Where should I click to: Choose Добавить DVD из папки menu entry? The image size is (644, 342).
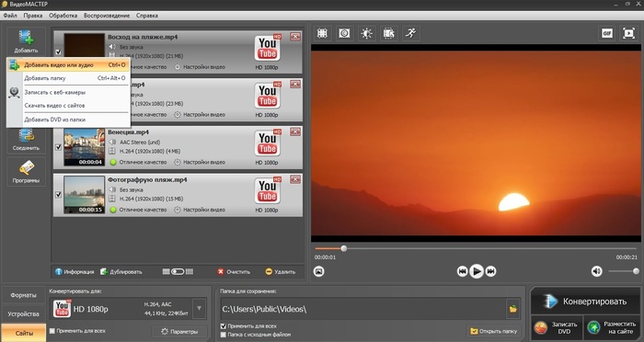pyautogui.click(x=68, y=120)
